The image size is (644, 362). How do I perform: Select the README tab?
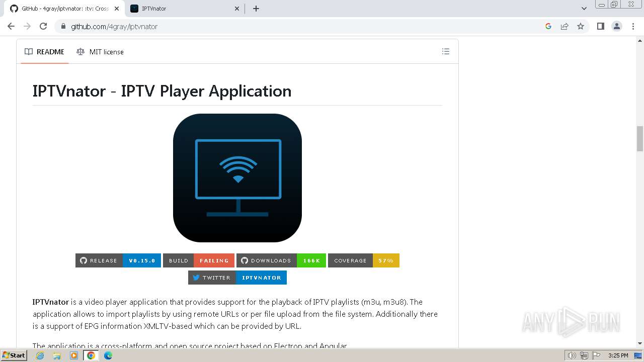click(x=44, y=52)
